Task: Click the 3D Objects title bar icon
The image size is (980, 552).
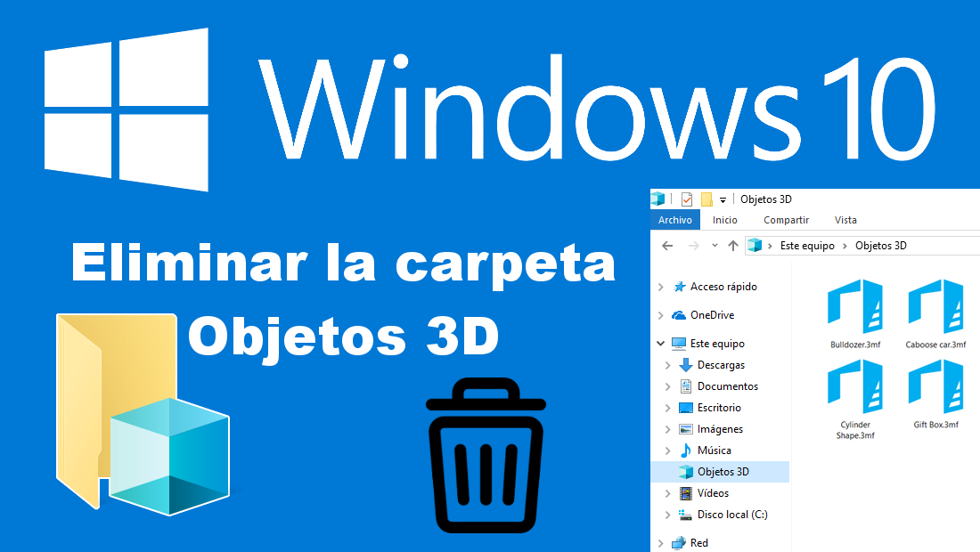Action: [x=657, y=199]
